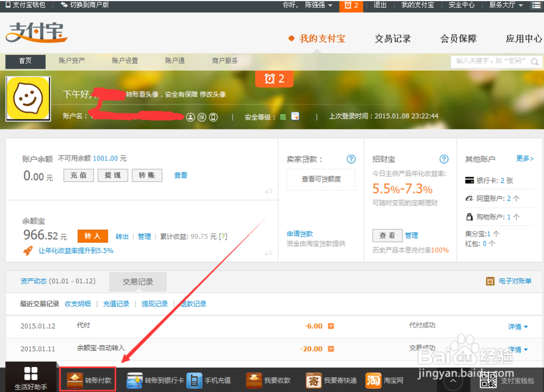The width and height of the screenshot is (544, 392).
Task: Click the security level shield icon
Action: click(295, 116)
